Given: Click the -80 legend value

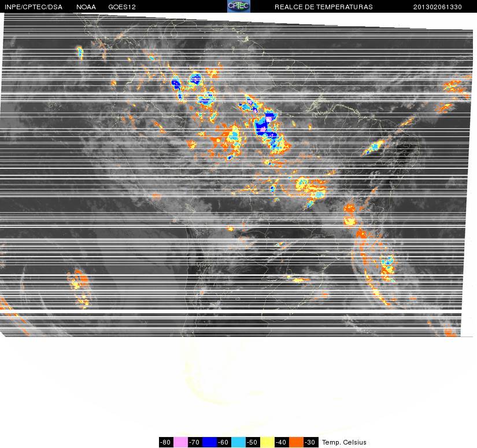Looking at the screenshot, I should [x=166, y=442].
